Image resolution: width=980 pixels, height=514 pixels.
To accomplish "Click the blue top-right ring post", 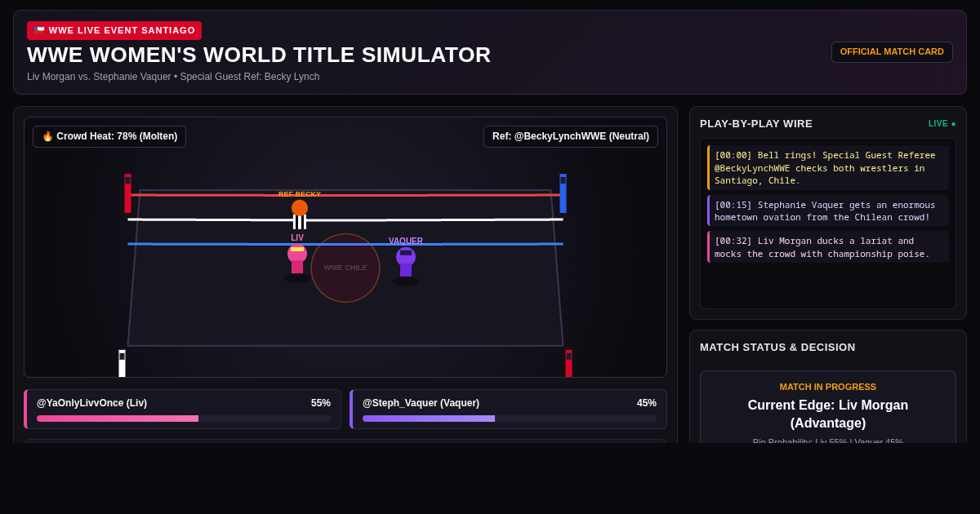I will click(x=563, y=193).
